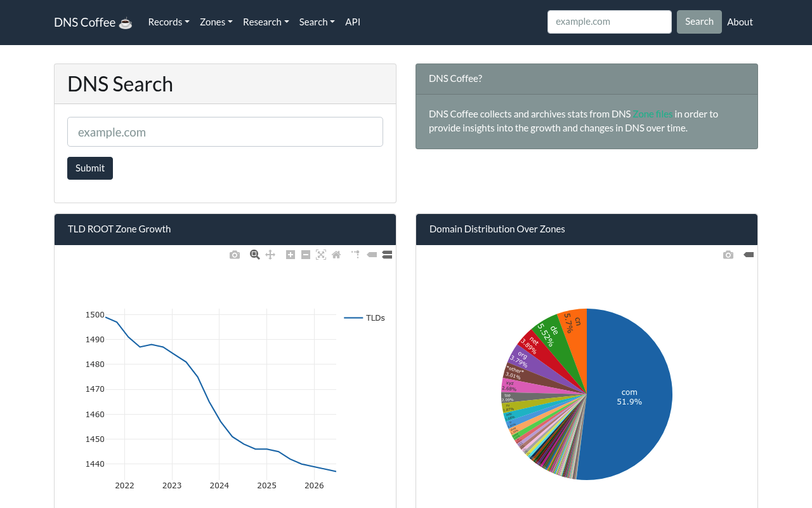Click the DNS Coffee? card header
This screenshot has height=508, width=812.
tap(587, 79)
